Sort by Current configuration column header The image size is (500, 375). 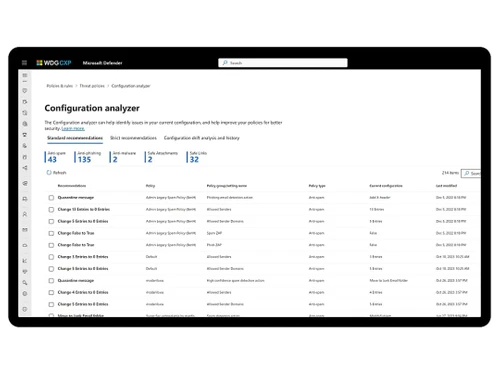(386, 186)
